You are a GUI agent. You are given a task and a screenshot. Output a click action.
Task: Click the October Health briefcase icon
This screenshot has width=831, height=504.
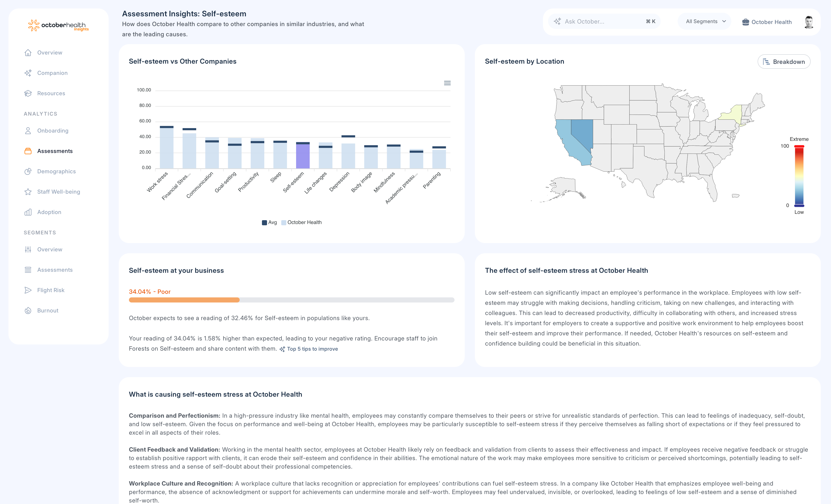tap(746, 22)
